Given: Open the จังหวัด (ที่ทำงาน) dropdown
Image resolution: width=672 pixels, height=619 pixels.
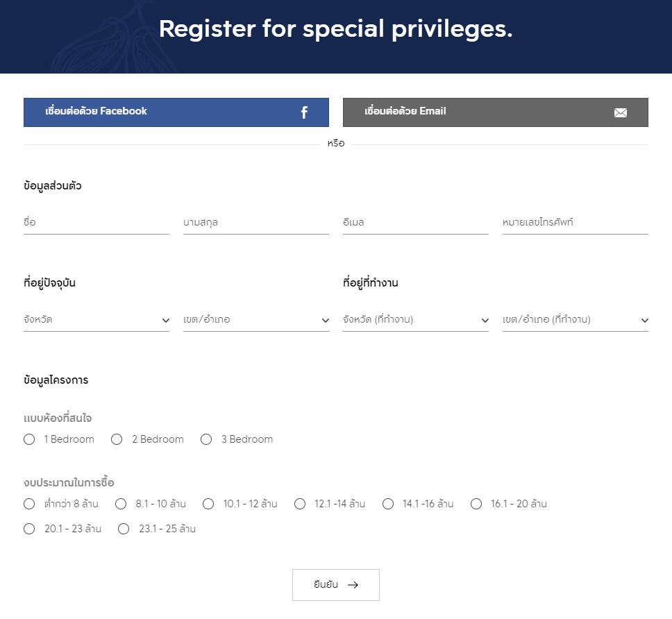Looking at the screenshot, I should 415,320.
